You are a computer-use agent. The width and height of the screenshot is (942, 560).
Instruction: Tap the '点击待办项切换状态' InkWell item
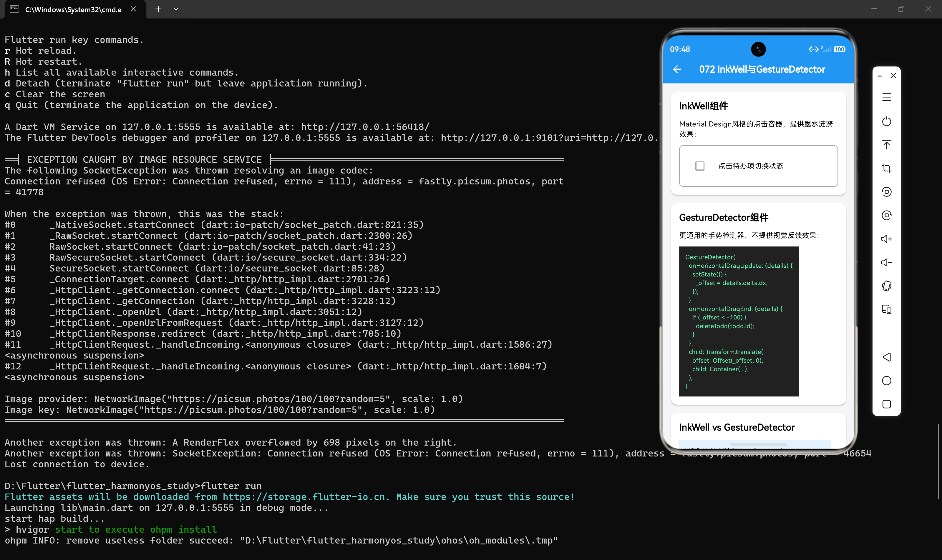tap(758, 166)
